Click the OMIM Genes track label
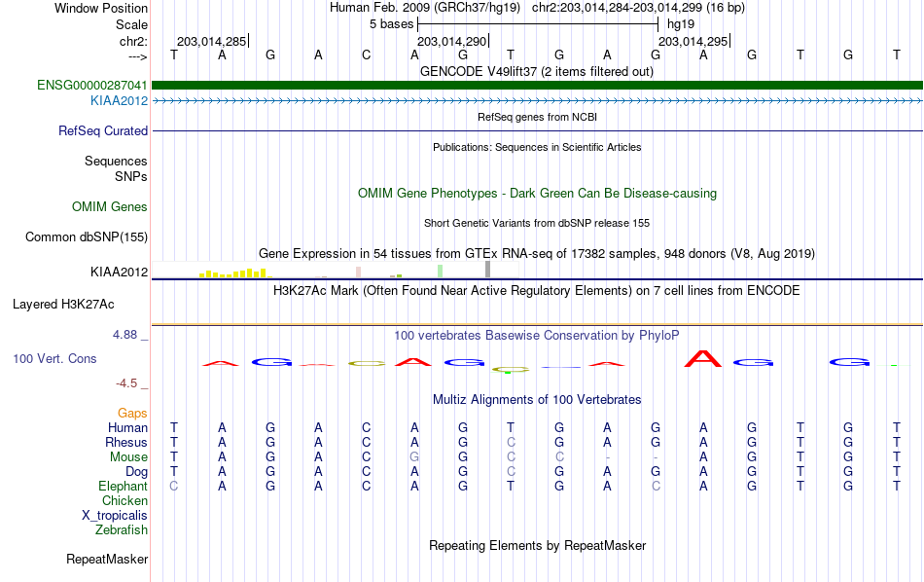The width and height of the screenshot is (924, 582). [x=110, y=207]
